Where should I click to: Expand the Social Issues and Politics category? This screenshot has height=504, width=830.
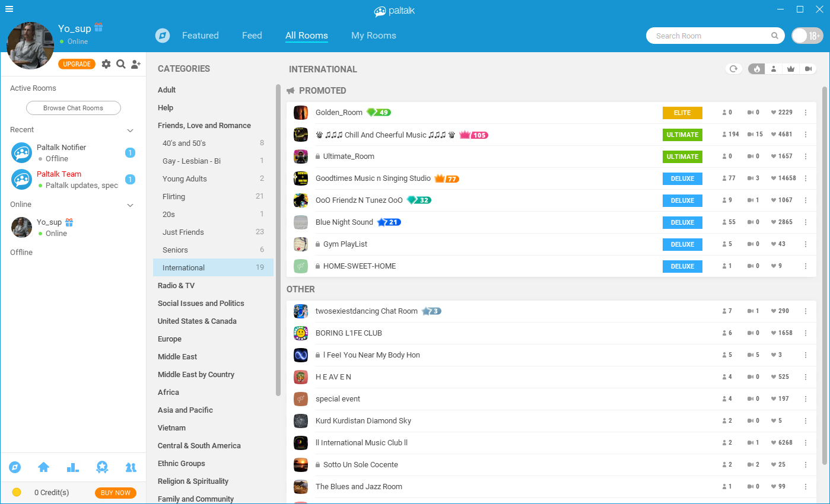[201, 304]
